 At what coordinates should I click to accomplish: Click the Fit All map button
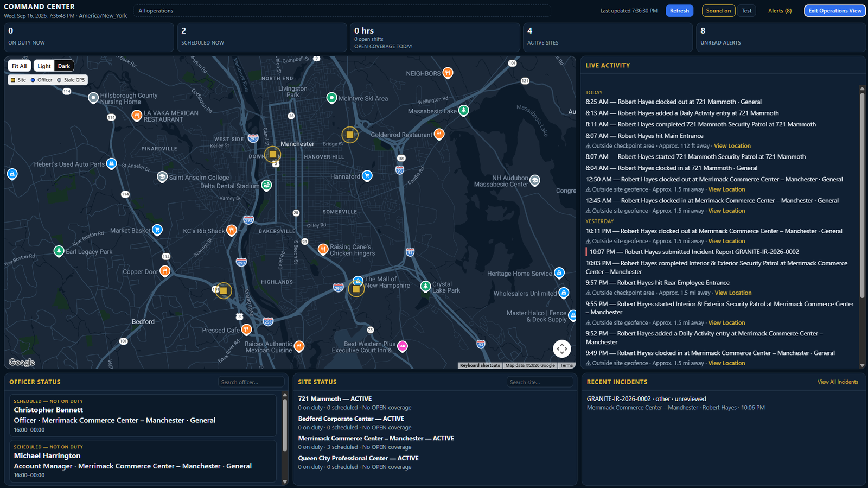click(x=20, y=66)
